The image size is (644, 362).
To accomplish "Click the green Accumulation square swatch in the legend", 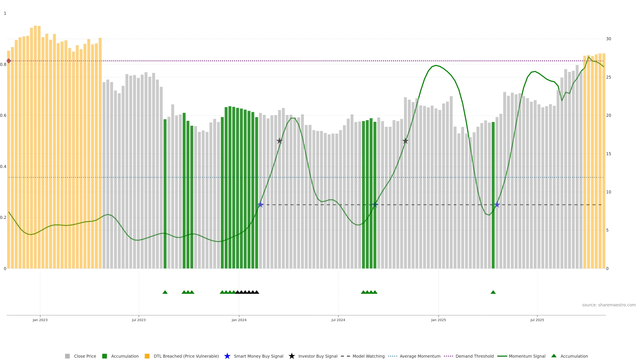I will tap(104, 356).
